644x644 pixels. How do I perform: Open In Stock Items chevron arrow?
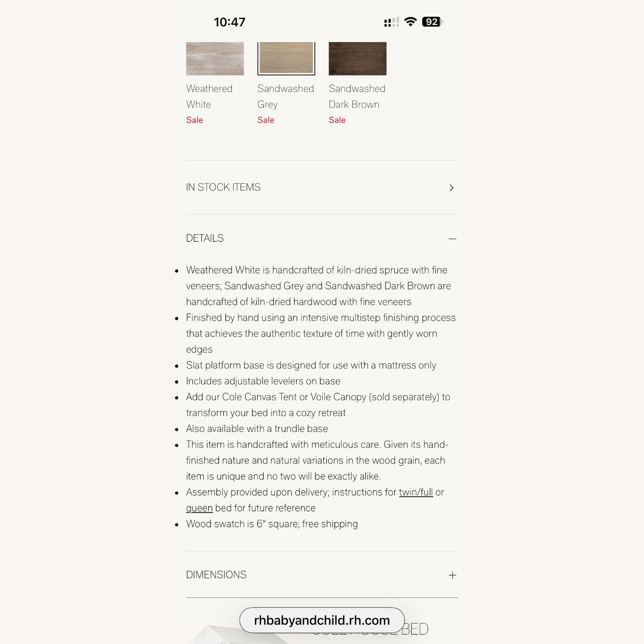point(451,188)
